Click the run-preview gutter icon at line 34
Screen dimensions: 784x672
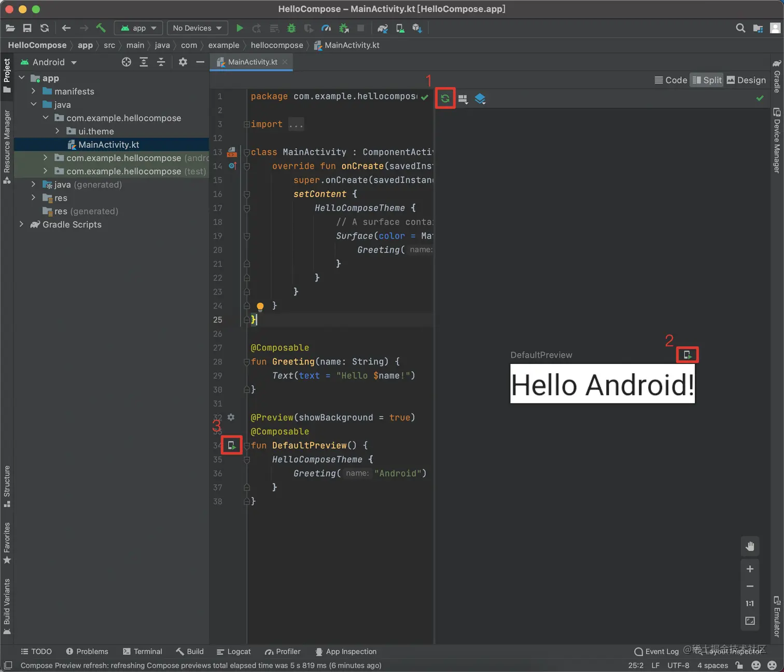(x=232, y=445)
